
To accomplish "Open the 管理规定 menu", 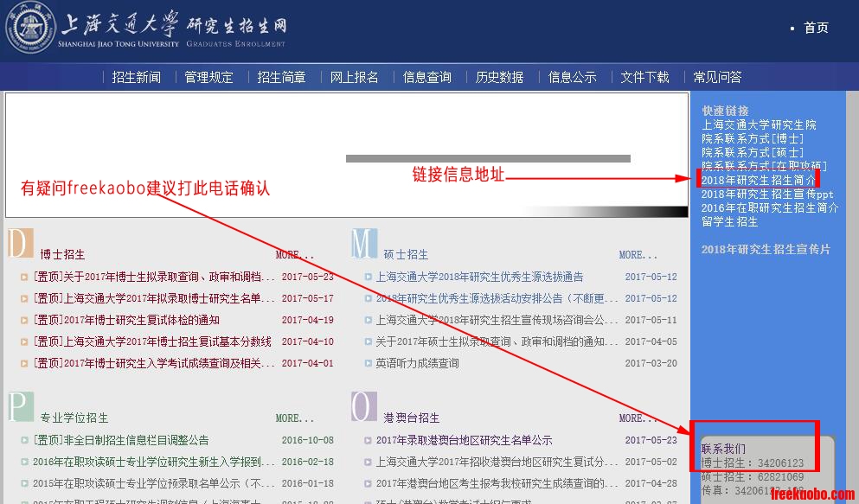I will pos(208,77).
